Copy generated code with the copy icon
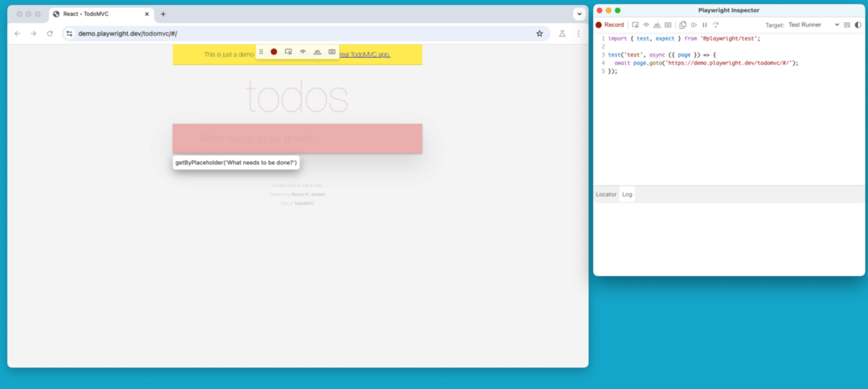The height and width of the screenshot is (389, 868). coord(682,25)
